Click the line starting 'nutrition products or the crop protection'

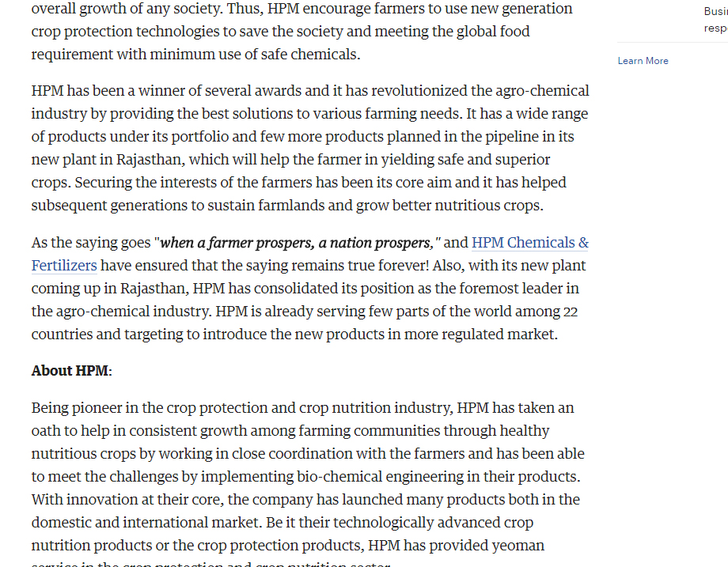tap(288, 545)
